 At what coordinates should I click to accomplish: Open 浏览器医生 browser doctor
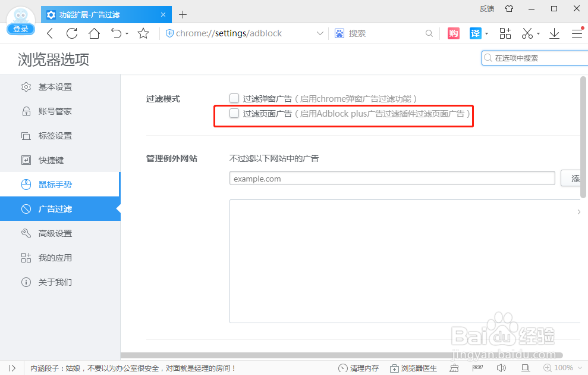413,367
